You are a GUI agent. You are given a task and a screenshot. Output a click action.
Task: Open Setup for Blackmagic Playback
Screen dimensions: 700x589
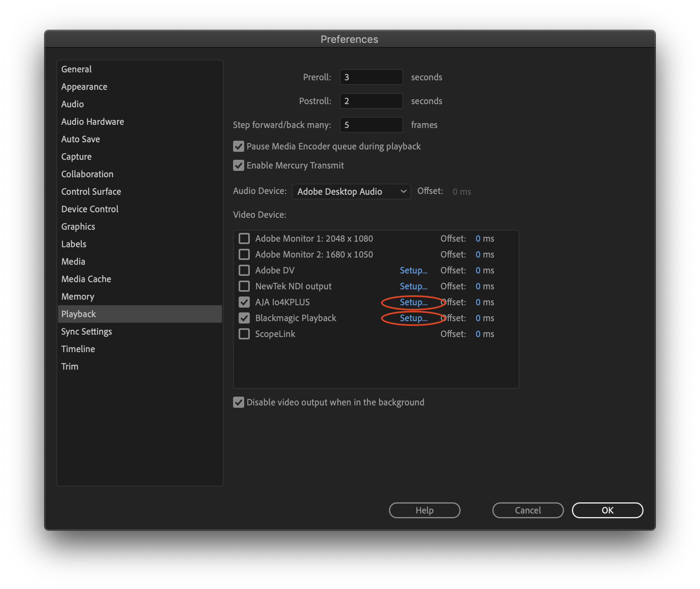click(414, 318)
